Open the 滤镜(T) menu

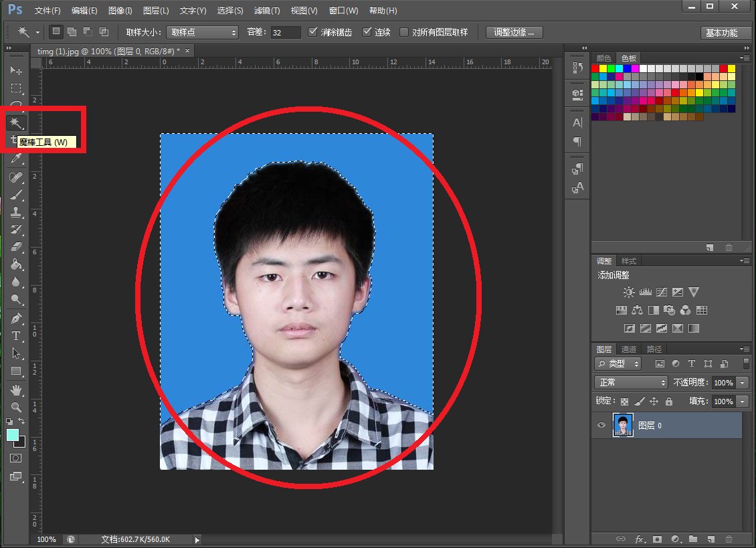pyautogui.click(x=267, y=11)
